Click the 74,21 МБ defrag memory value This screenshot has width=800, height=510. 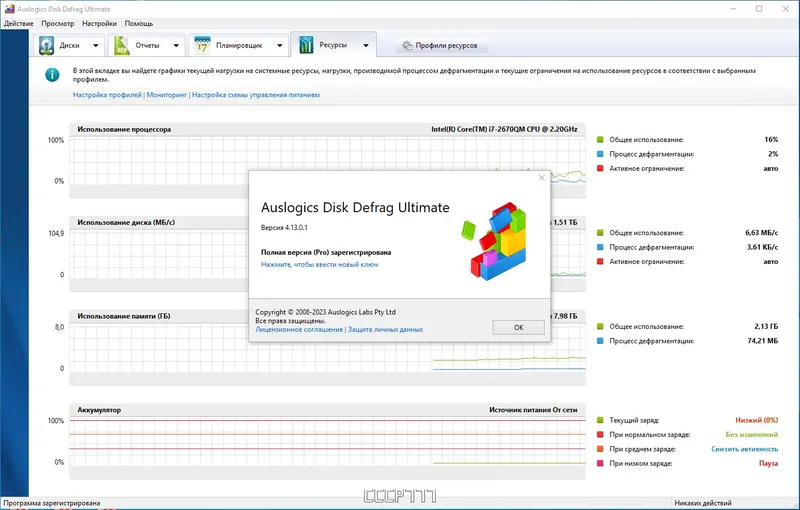763,341
